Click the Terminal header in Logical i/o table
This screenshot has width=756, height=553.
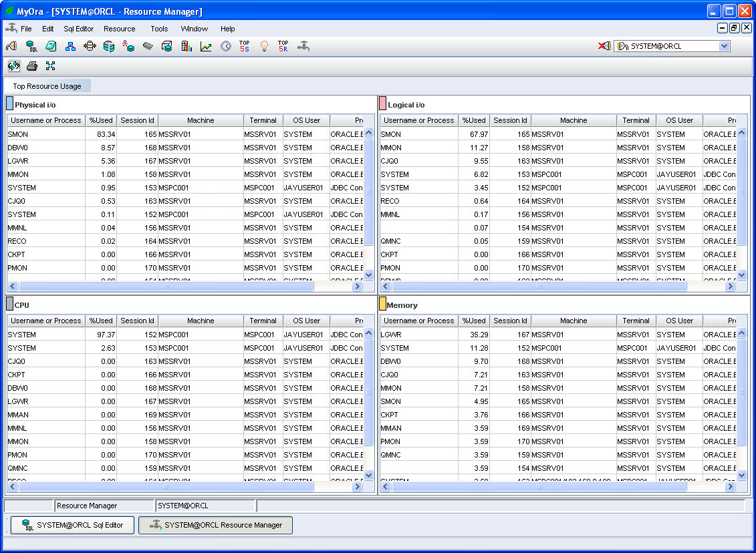pos(636,120)
